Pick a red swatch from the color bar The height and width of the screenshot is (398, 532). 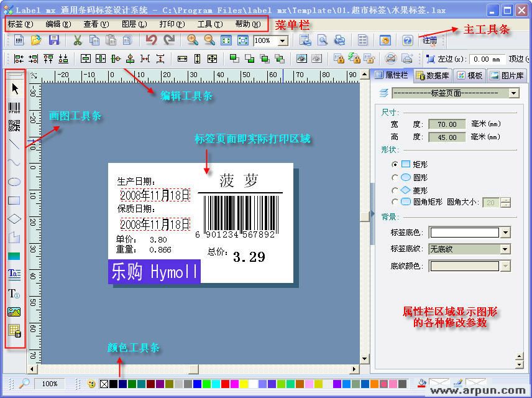[224, 384]
